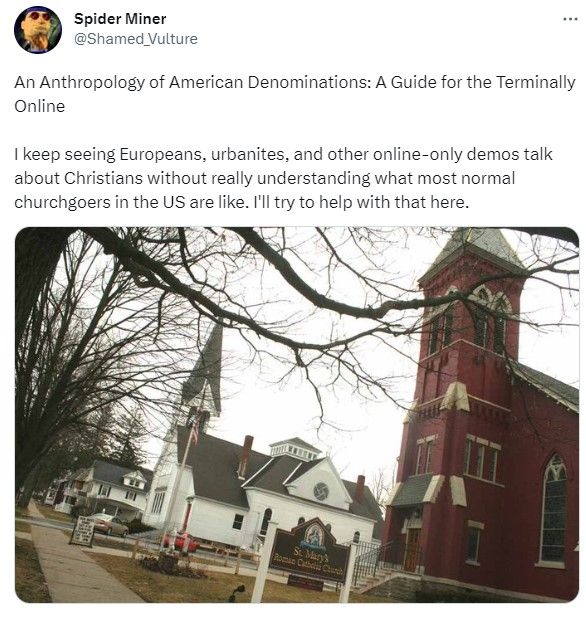Open the attached church photo
586x618 pixels.
(x=297, y=415)
